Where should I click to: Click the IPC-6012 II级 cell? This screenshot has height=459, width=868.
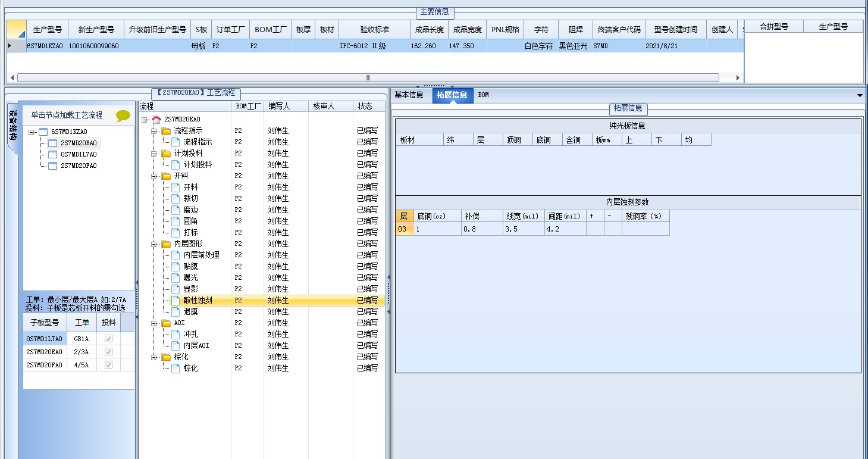(x=375, y=46)
